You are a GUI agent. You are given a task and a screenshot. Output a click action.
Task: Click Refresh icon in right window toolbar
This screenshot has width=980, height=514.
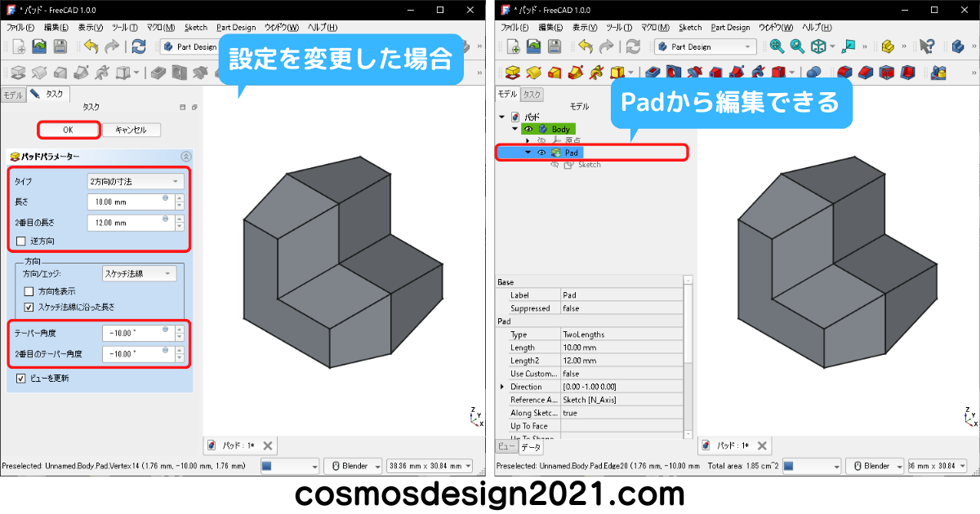(x=633, y=47)
